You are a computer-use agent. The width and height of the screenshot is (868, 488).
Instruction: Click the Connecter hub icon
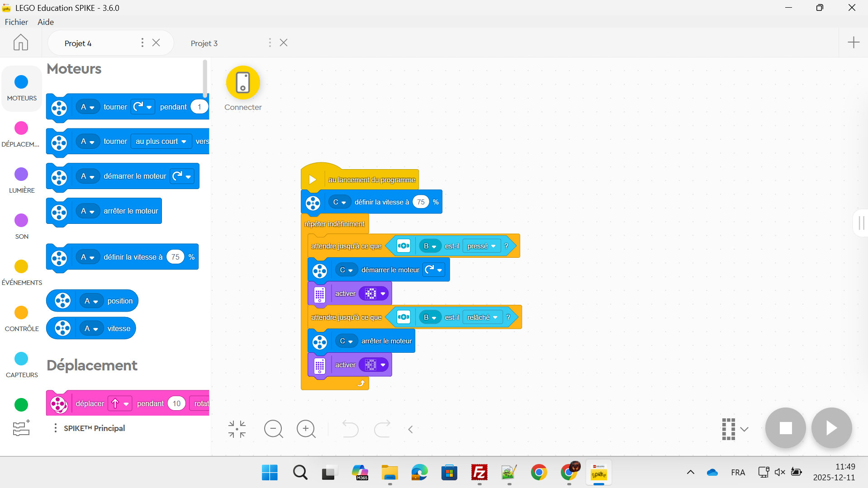click(x=243, y=83)
